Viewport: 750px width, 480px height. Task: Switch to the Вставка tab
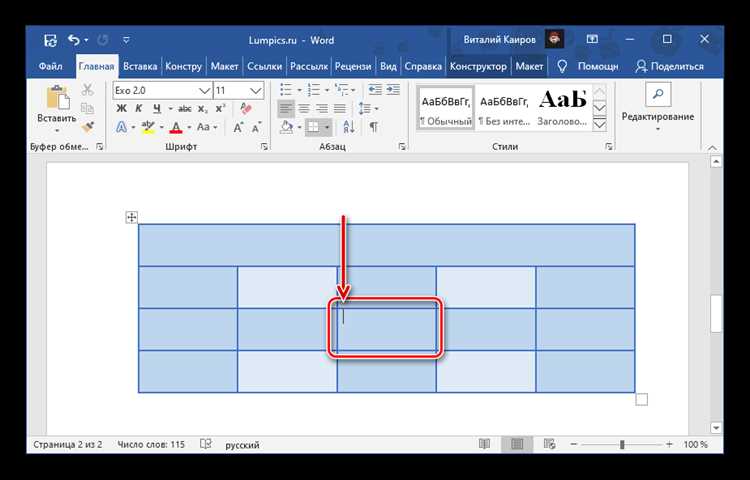140,66
